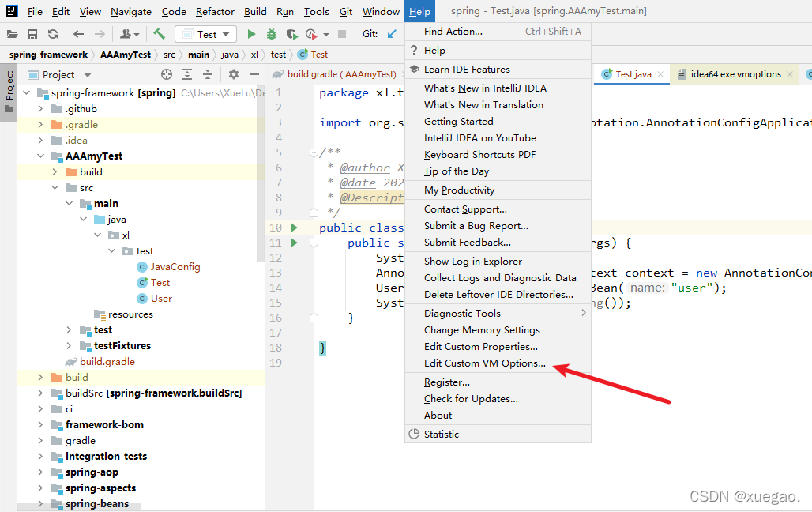
Task: Fold main method at line 11
Action: 314,243
